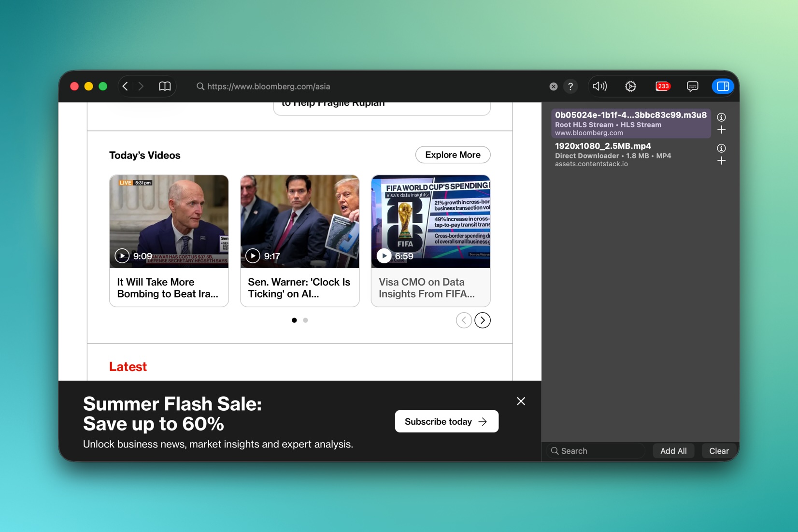Show info for 1920x1080_2.5MB.mp4
Viewport: 798px width, 532px height.
tap(721, 148)
